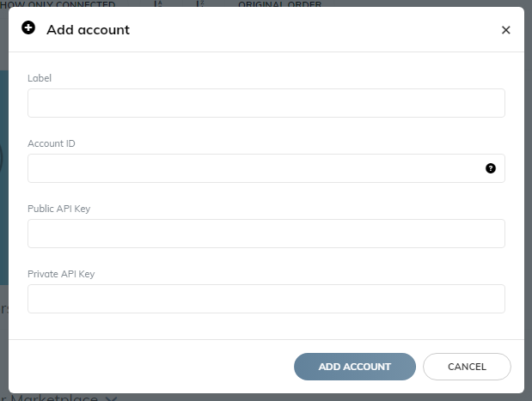This screenshot has height=401, width=532.
Task: Close the Add account dialog
Action: (x=505, y=30)
